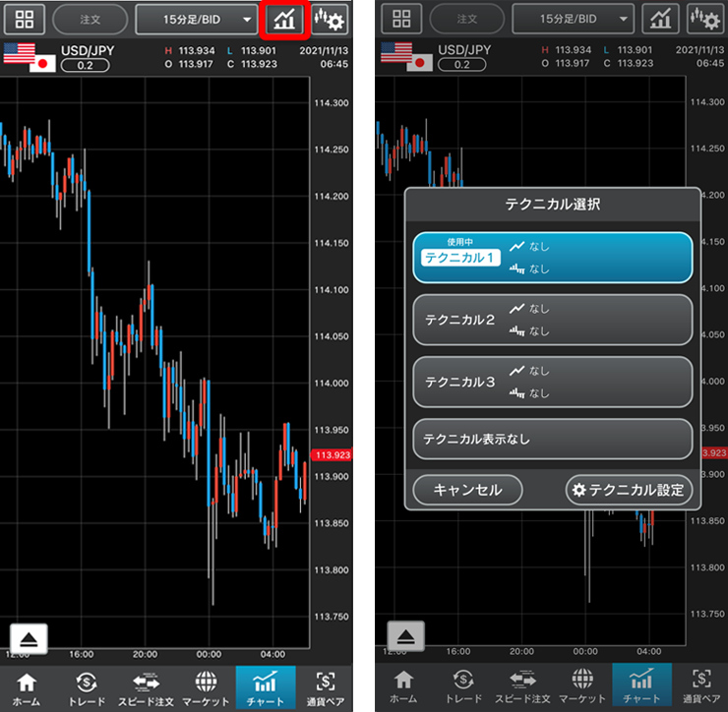This screenshot has height=712, width=728.
Task: Click red 113.923 price marker on left chart
Action: click(x=332, y=454)
